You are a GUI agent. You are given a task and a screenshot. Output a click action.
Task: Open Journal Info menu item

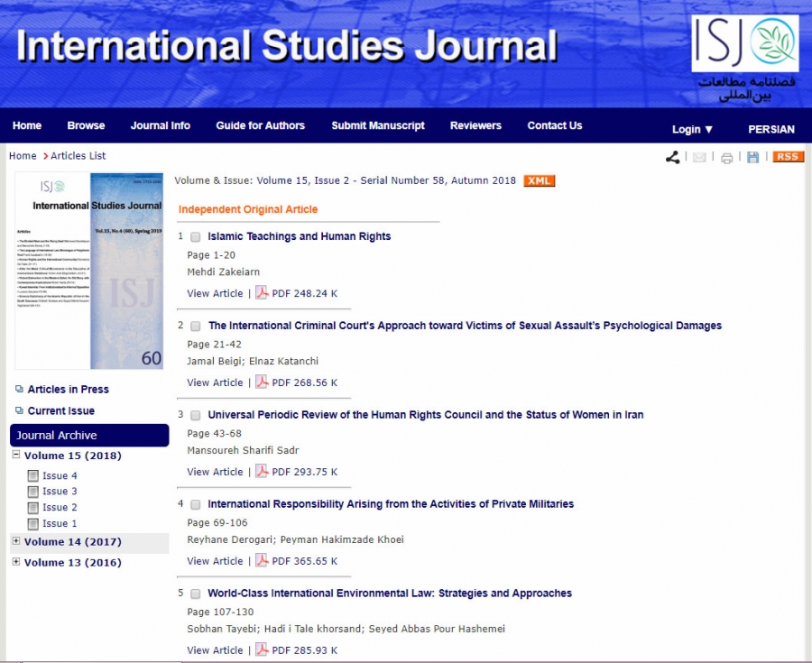160,125
